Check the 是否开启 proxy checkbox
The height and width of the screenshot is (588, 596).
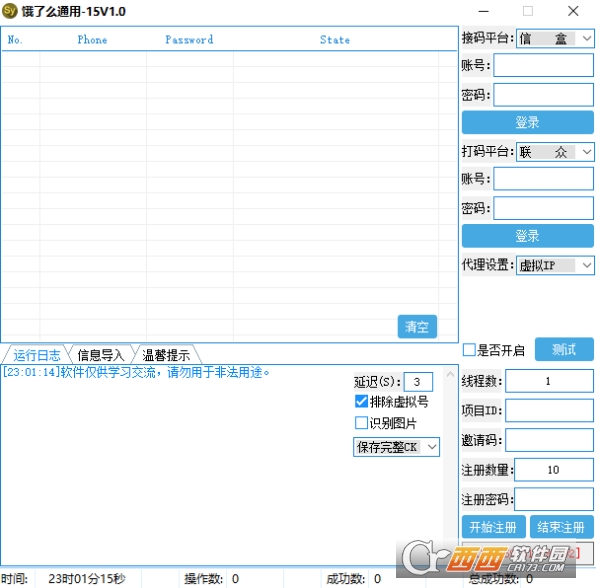[469, 350]
